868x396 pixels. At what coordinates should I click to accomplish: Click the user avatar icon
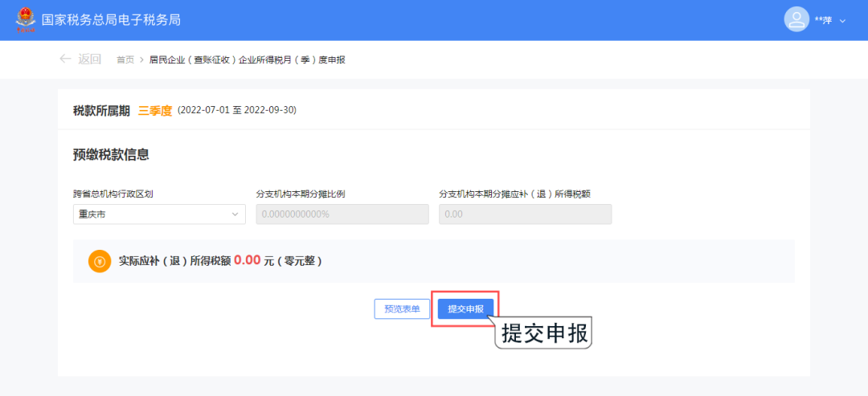coord(796,19)
